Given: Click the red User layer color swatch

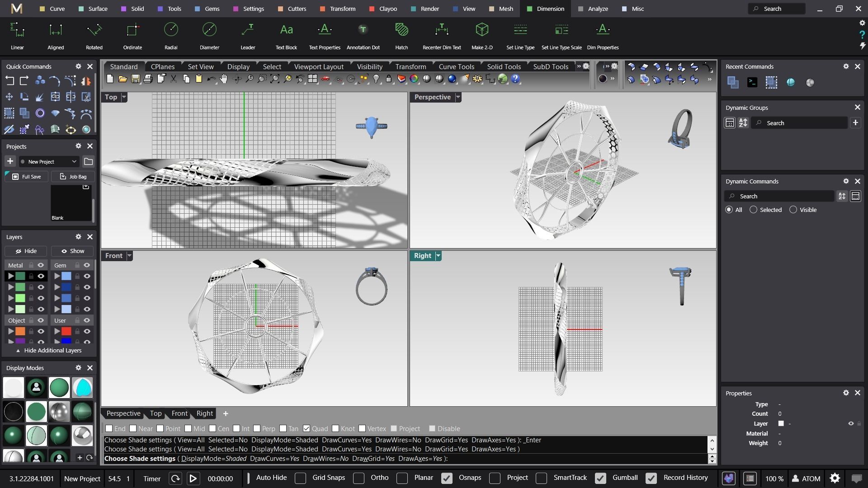Looking at the screenshot, I should click(x=66, y=331).
